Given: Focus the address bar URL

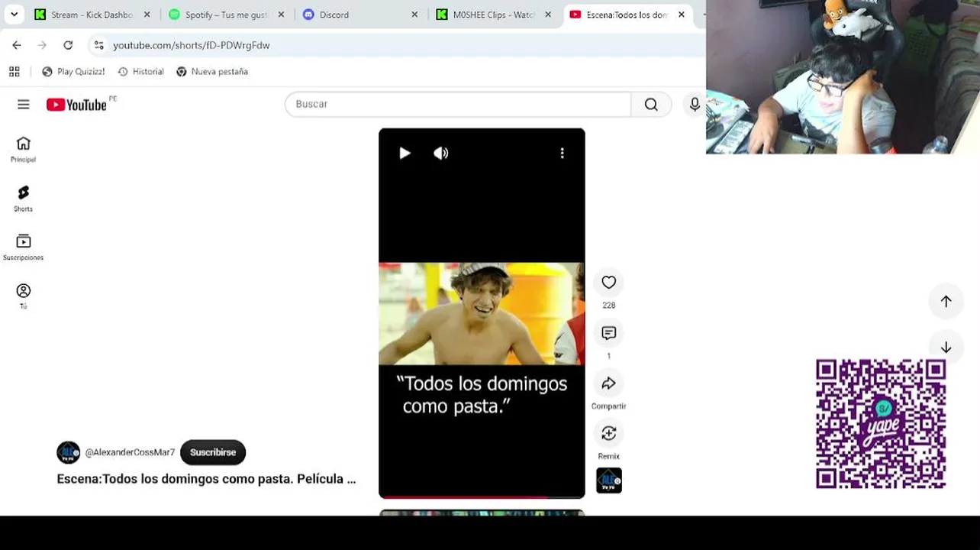Looking at the screenshot, I should click(x=192, y=45).
